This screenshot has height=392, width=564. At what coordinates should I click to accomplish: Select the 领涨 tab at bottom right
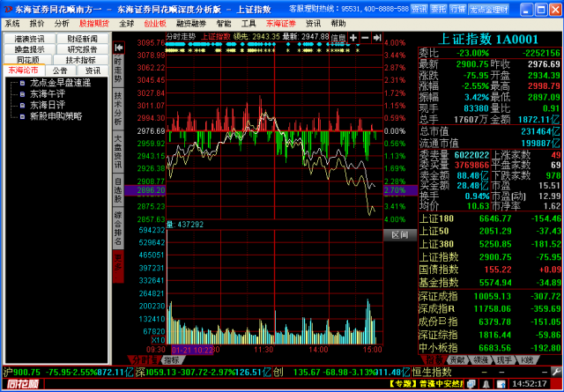pos(480,359)
